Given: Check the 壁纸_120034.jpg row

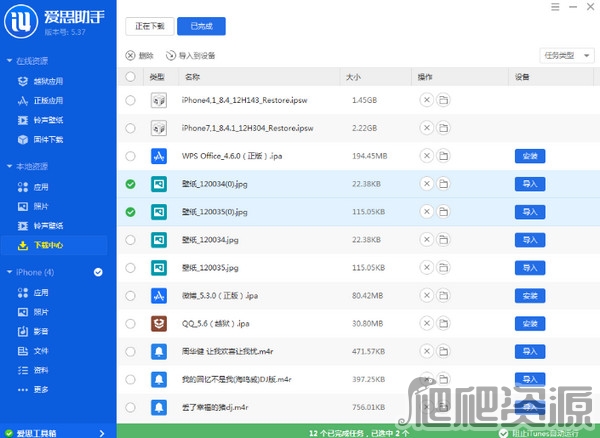Looking at the screenshot, I should pyautogui.click(x=130, y=240).
